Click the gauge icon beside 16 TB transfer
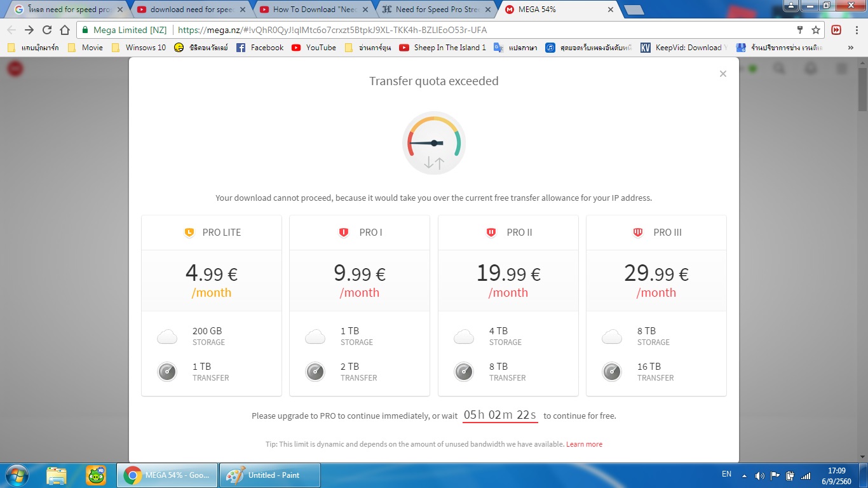 [612, 371]
